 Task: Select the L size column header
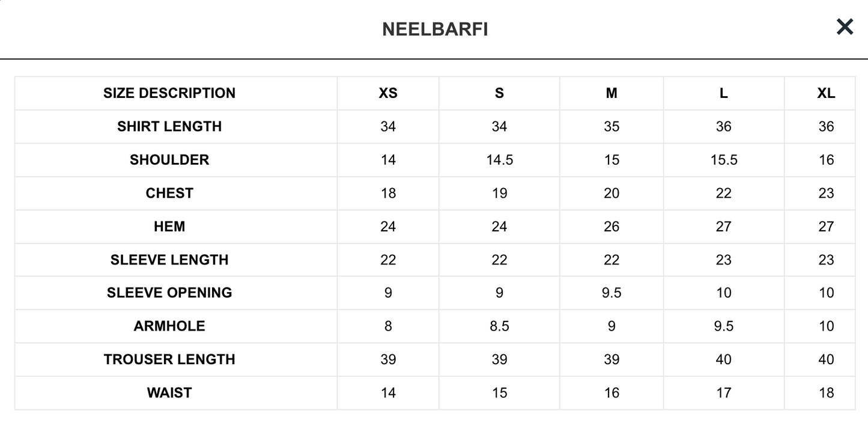pyautogui.click(x=724, y=93)
